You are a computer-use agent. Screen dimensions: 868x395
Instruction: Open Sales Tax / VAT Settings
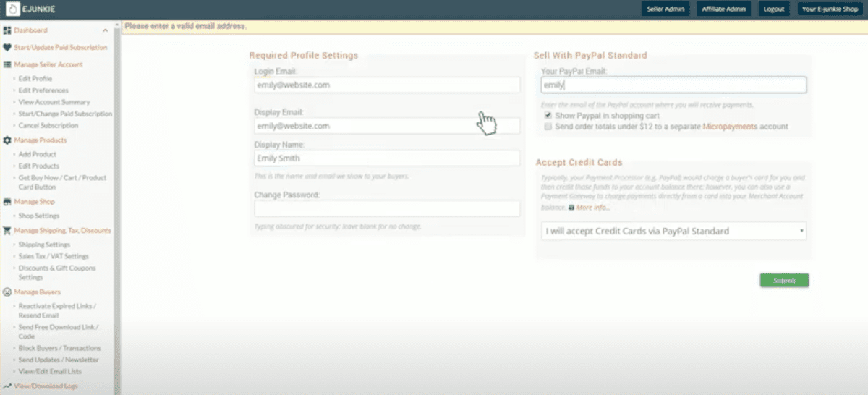(x=54, y=256)
